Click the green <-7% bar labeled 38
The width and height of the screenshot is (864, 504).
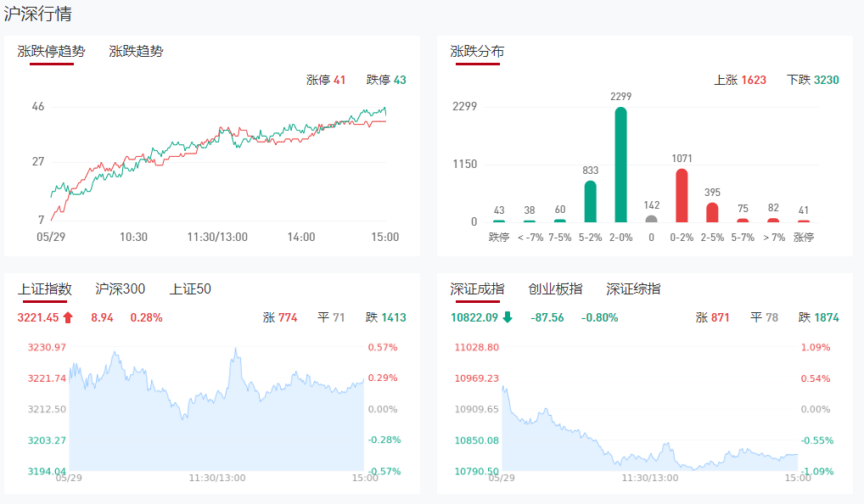pos(530,221)
